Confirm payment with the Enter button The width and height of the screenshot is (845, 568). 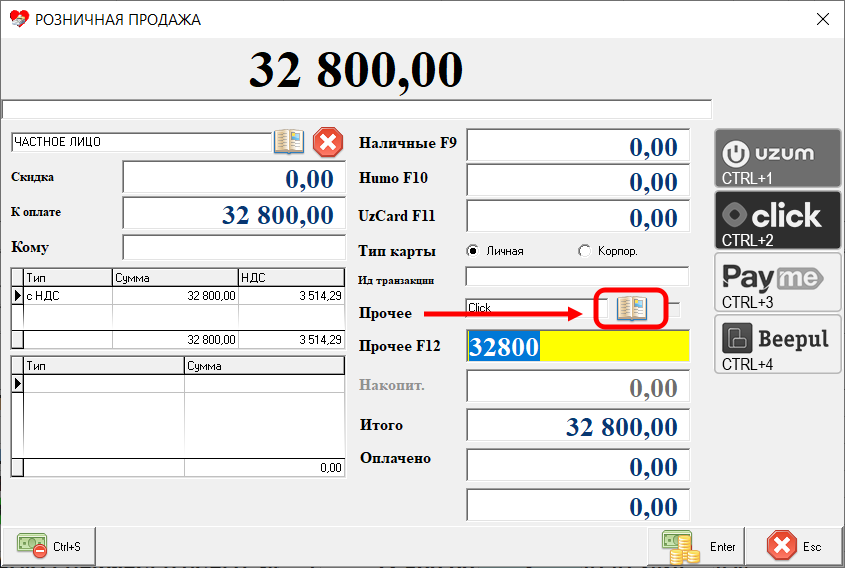(x=696, y=546)
